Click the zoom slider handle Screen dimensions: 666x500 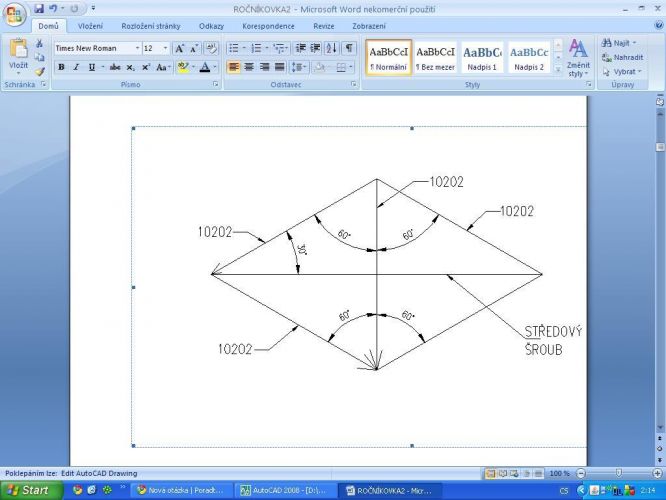click(x=619, y=473)
